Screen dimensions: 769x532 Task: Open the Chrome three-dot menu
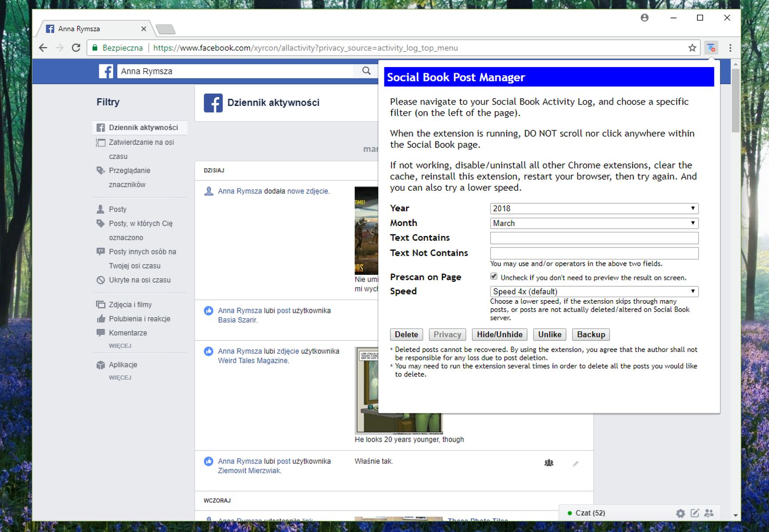tap(730, 48)
